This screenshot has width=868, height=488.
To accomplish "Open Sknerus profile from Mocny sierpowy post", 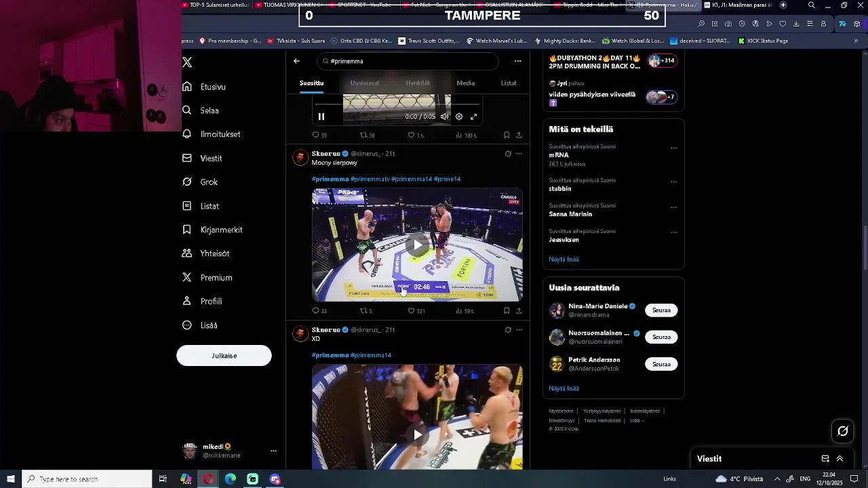I will [x=325, y=154].
